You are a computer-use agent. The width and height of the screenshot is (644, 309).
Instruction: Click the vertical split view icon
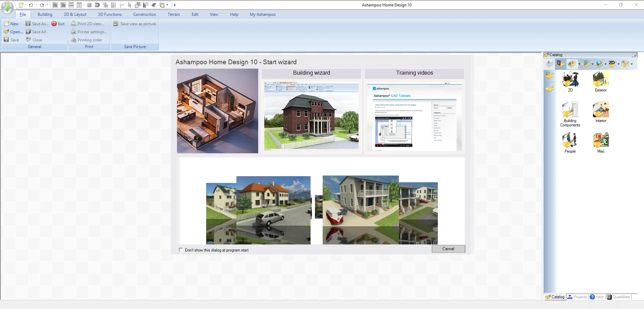click(x=79, y=5)
